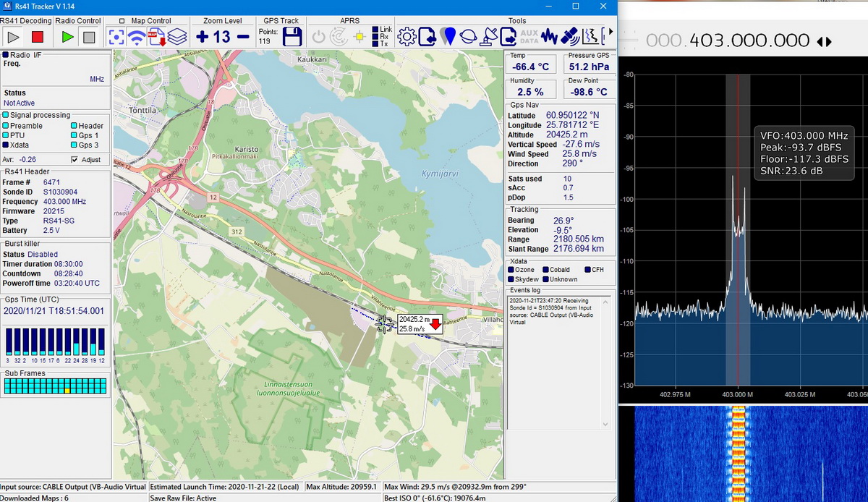Open settings gear in Tools

407,36
